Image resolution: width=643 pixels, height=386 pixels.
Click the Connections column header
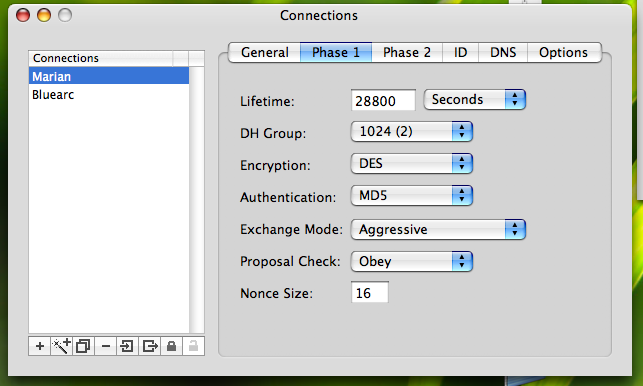pyautogui.click(x=101, y=58)
